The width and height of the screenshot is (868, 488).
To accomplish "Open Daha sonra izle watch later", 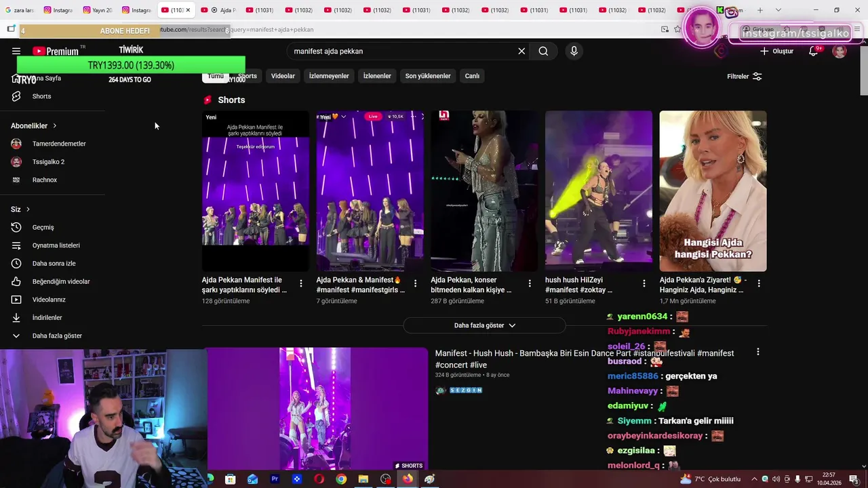I will click(53, 263).
